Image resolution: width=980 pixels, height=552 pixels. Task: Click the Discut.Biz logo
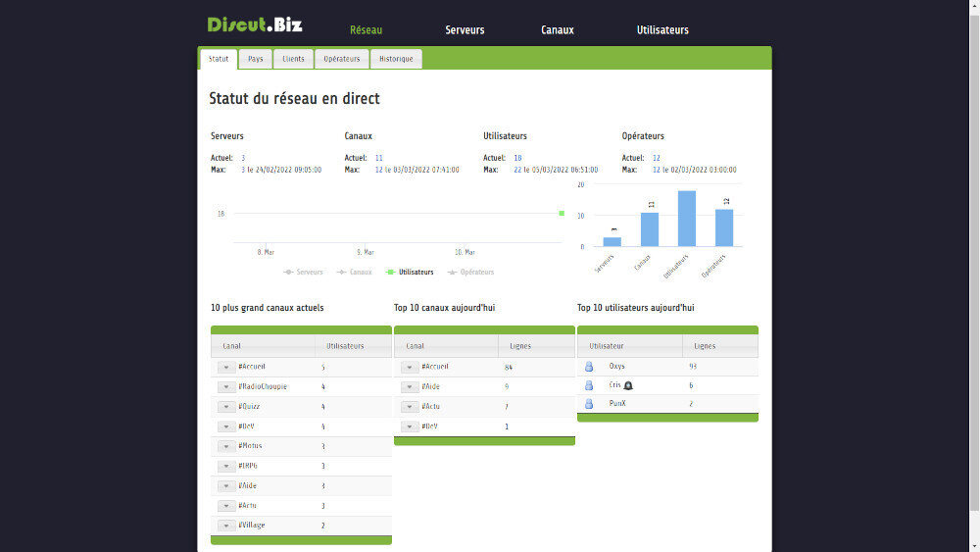pyautogui.click(x=255, y=25)
